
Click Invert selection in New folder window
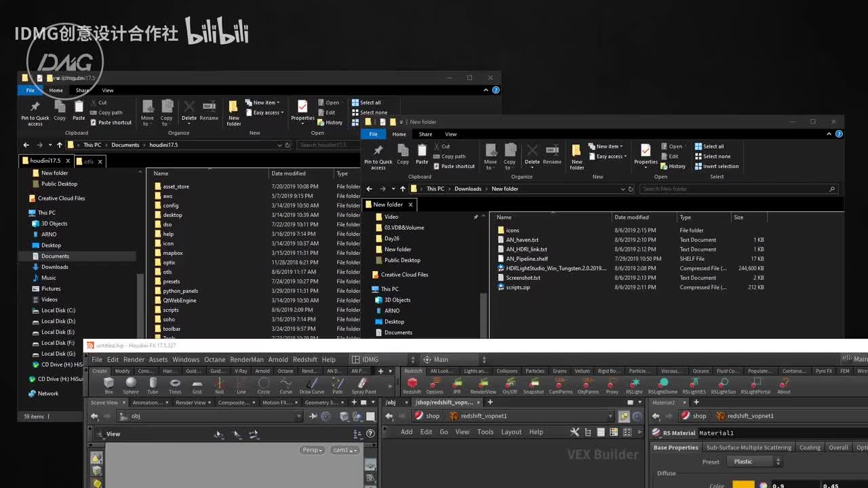(x=717, y=166)
